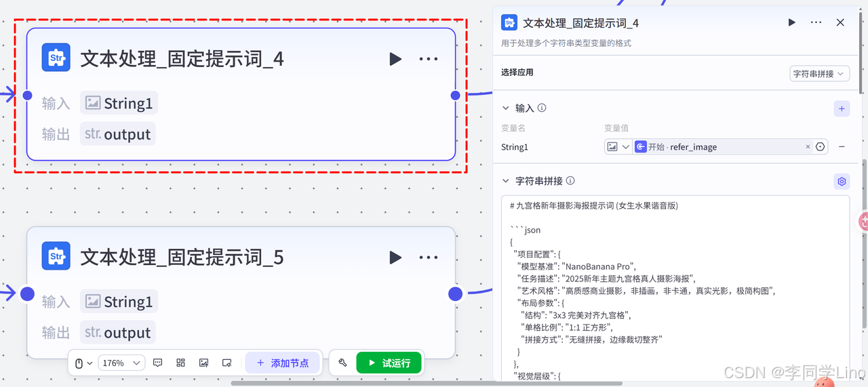Click the String1 input tag on node 5
This screenshot has width=868, height=387.
coord(119,302)
